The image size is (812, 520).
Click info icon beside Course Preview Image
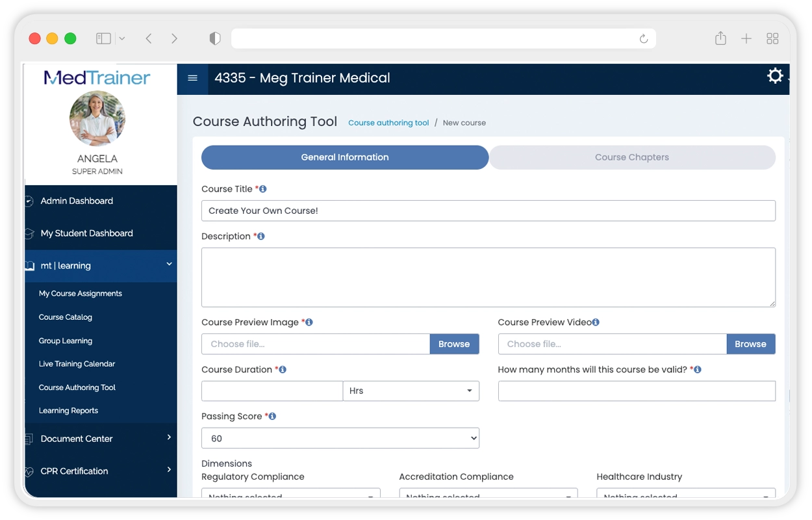(x=309, y=322)
